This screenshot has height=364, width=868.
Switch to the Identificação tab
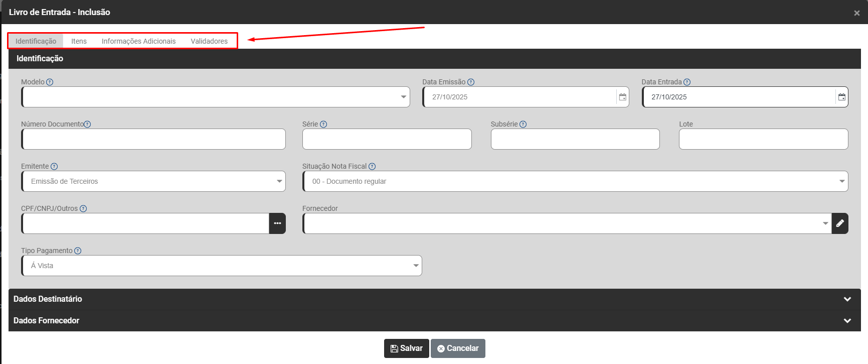[x=36, y=41]
